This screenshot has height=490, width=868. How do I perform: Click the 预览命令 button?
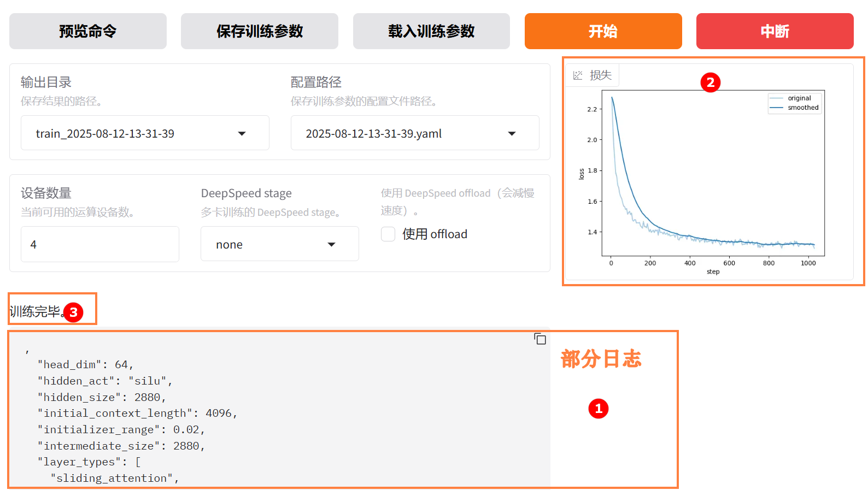(88, 32)
